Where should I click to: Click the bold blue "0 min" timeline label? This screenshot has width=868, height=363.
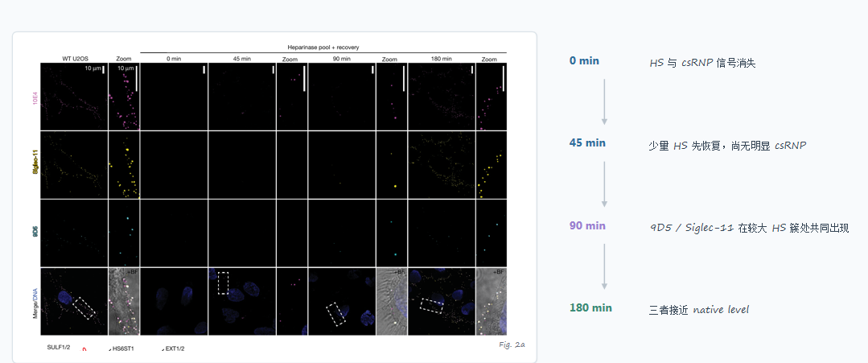tap(584, 61)
